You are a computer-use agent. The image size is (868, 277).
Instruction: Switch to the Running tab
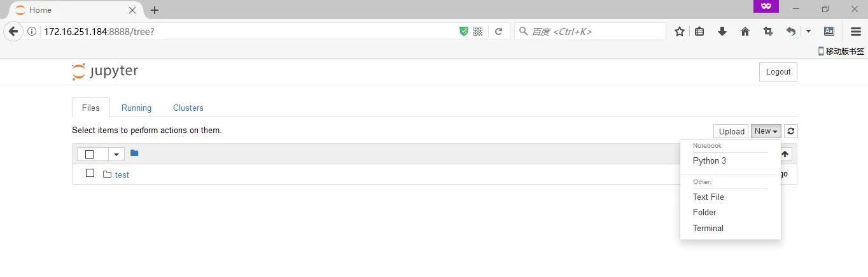[136, 108]
